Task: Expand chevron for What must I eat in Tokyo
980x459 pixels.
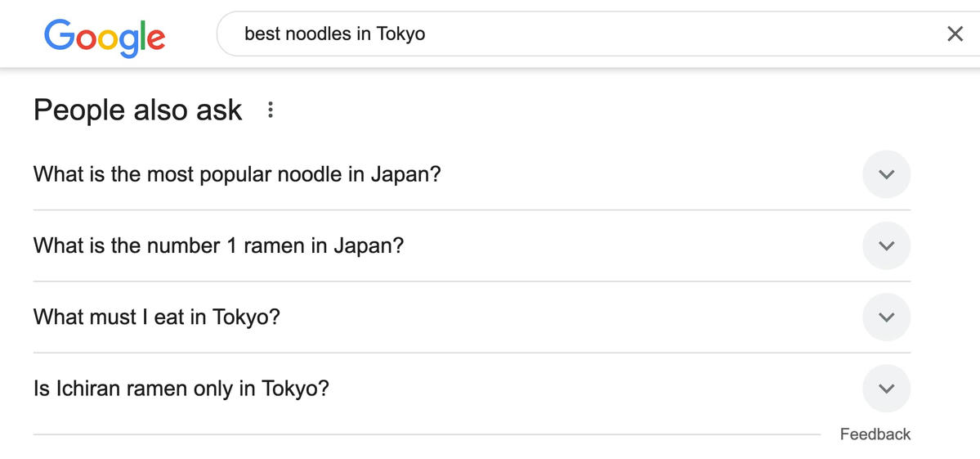Action: click(x=886, y=317)
